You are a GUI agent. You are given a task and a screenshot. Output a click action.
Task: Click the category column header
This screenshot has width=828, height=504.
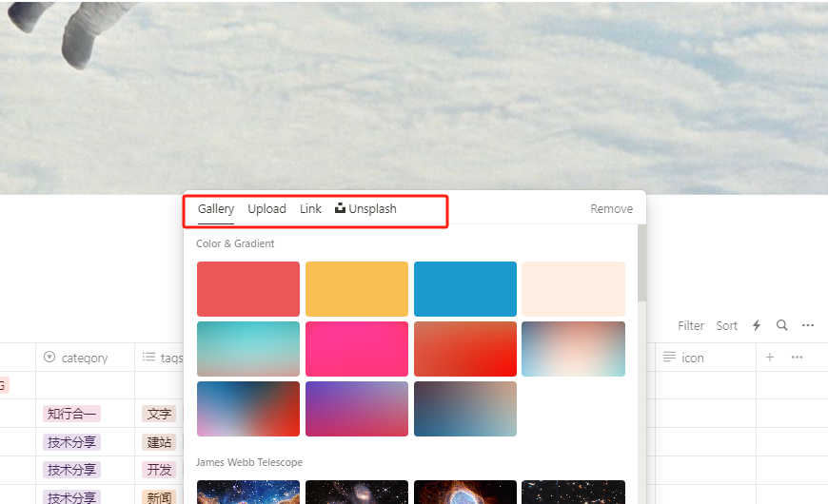pos(85,358)
